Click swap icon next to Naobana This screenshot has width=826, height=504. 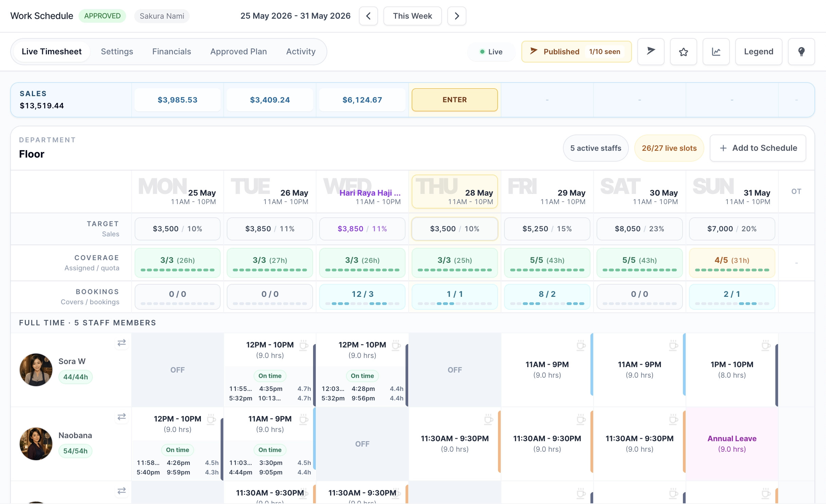[122, 417]
